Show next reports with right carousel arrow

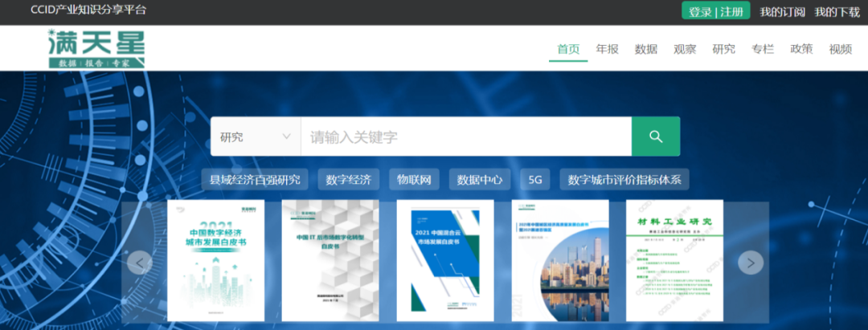751,263
